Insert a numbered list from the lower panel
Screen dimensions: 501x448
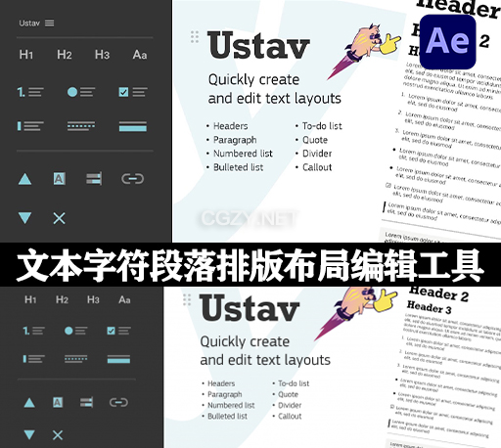(34, 331)
